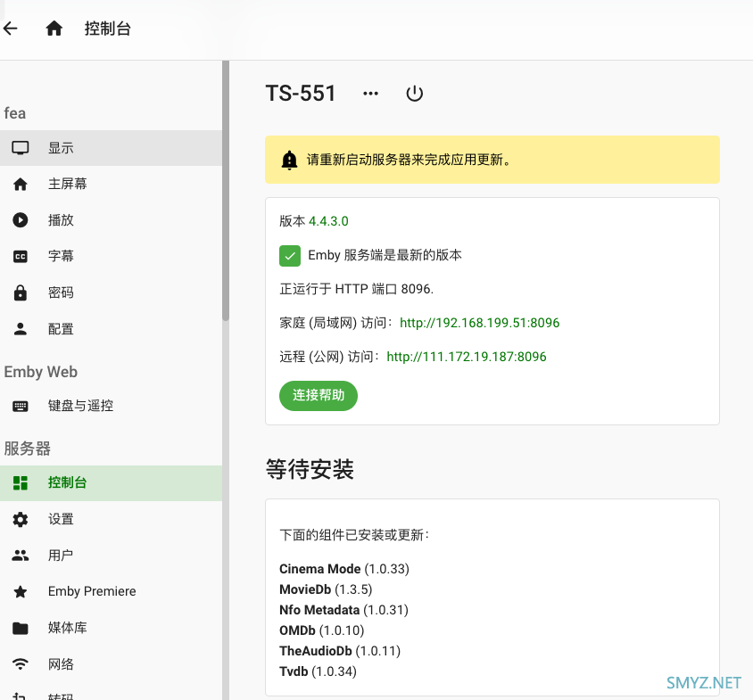This screenshot has height=700, width=753.
Task: Open the TS-551 more options ellipsis
Action: 370,94
